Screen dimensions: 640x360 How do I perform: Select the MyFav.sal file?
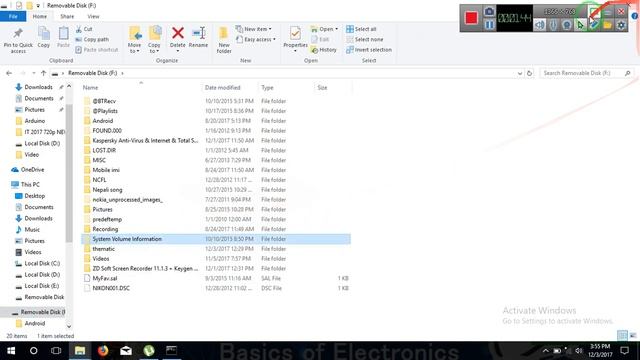click(105, 278)
